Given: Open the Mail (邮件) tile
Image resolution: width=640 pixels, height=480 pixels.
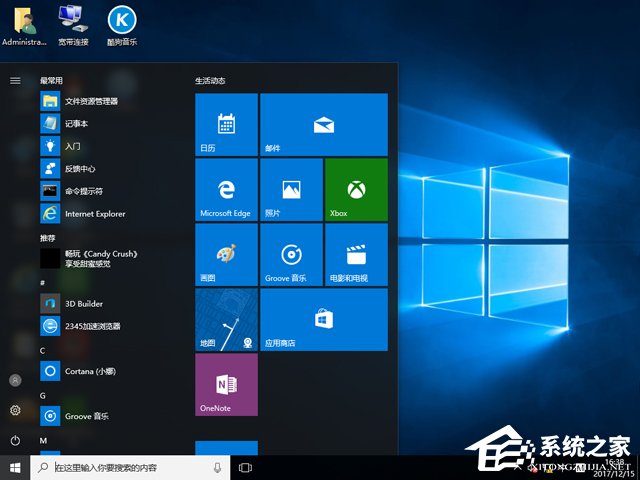Looking at the screenshot, I should [324, 124].
